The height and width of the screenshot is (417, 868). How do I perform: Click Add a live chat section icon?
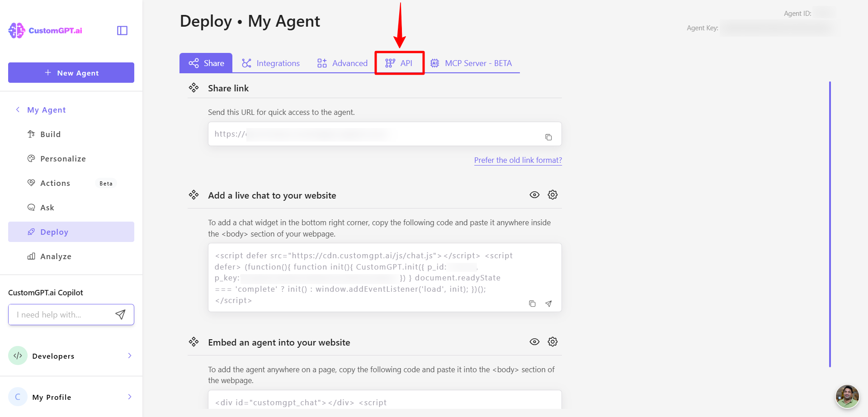[193, 195]
